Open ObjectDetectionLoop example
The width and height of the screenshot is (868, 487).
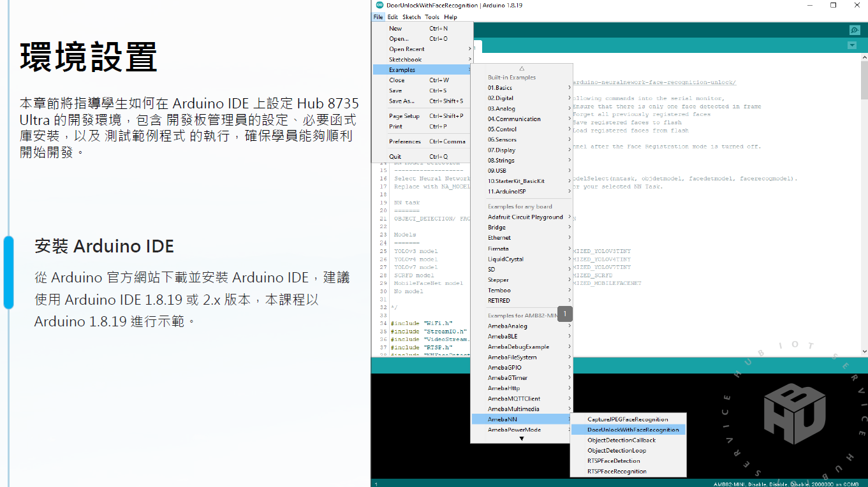[628, 450]
